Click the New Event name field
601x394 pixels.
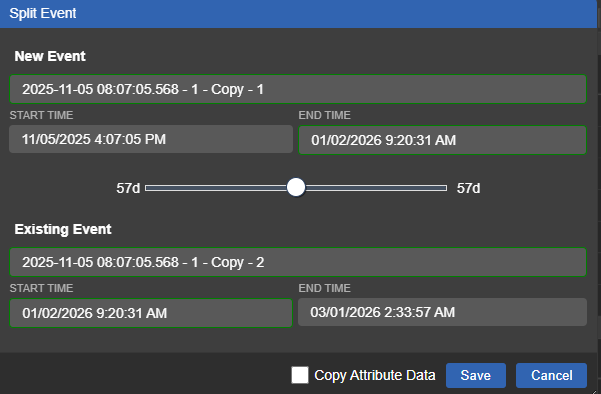(x=298, y=89)
